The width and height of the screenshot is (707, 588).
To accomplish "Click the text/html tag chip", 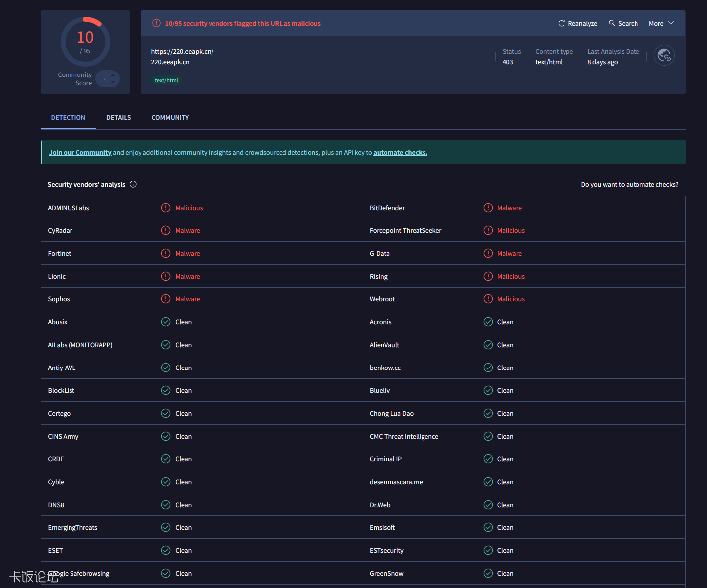I will coord(166,80).
